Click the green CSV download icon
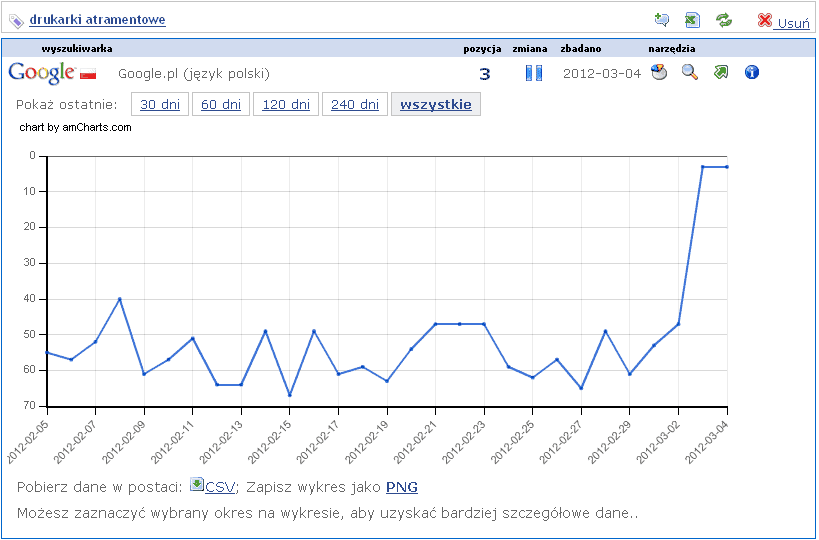819x540 pixels. coord(197,485)
